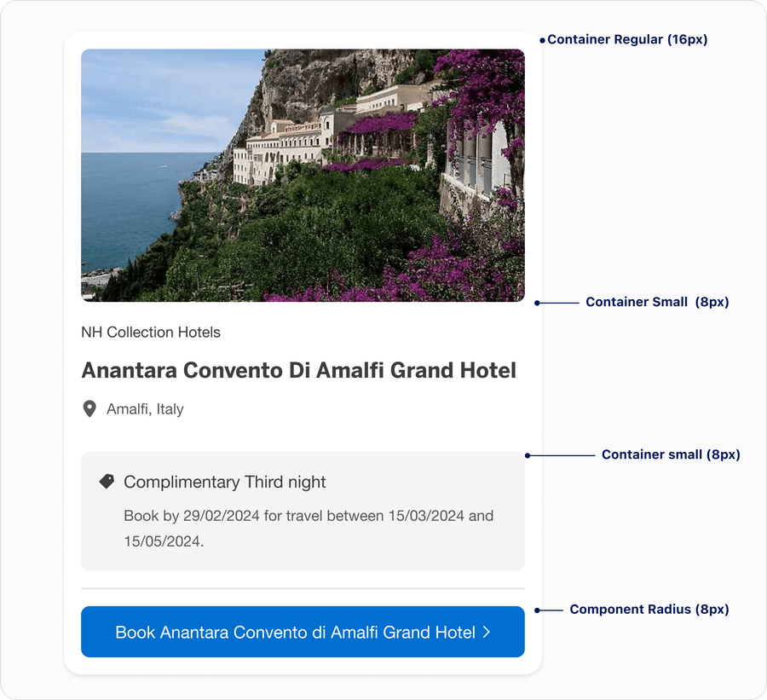Click the Complimentary Third night heading
767x700 pixels.
coord(225,482)
